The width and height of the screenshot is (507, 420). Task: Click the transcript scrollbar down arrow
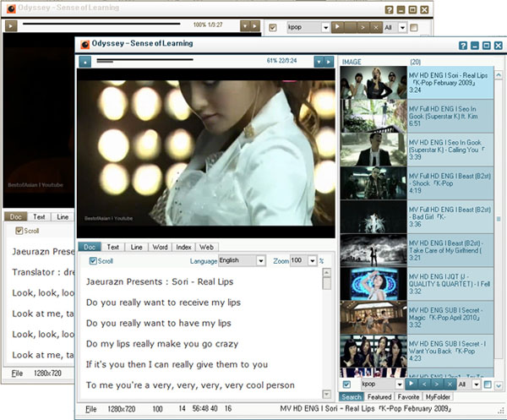tap(326, 394)
